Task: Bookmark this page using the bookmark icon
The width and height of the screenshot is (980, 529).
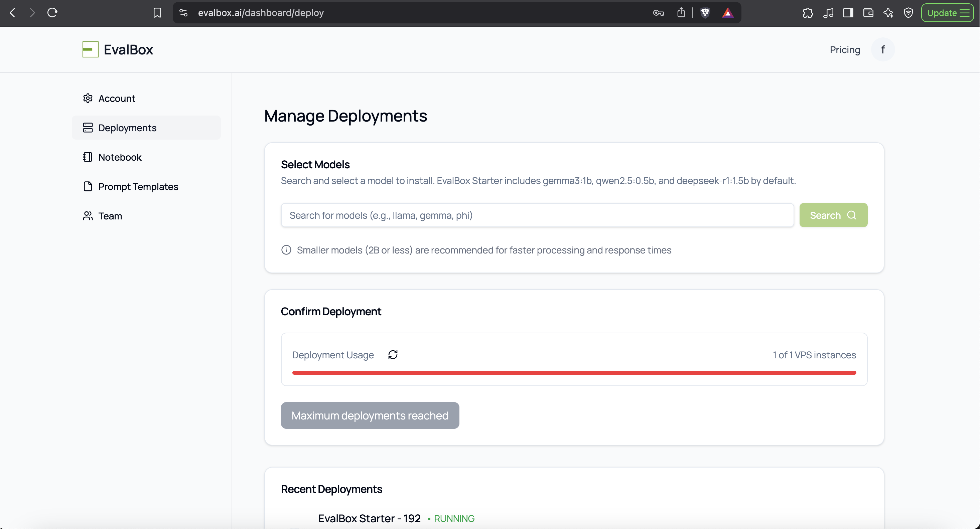Action: click(x=157, y=13)
